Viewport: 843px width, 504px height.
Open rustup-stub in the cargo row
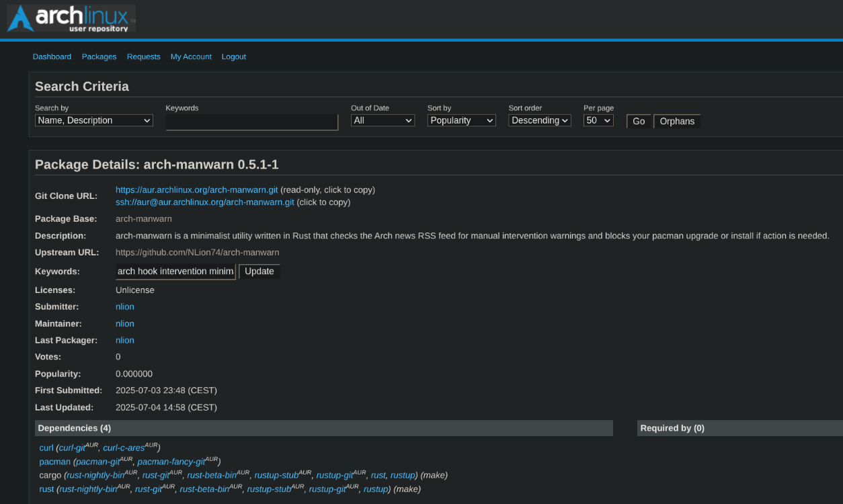[x=276, y=476]
